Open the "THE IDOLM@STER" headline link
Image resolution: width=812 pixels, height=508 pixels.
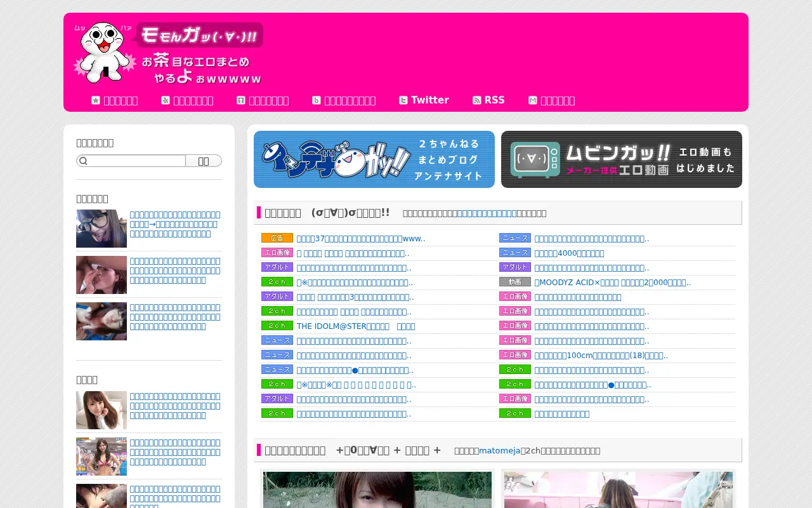(356, 326)
